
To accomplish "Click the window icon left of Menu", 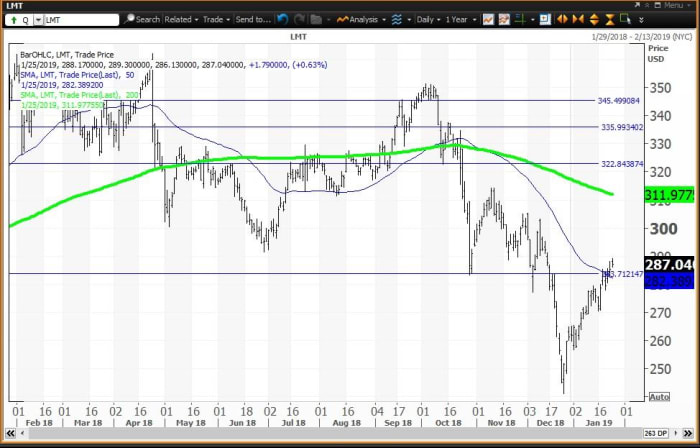I will pos(658,5).
